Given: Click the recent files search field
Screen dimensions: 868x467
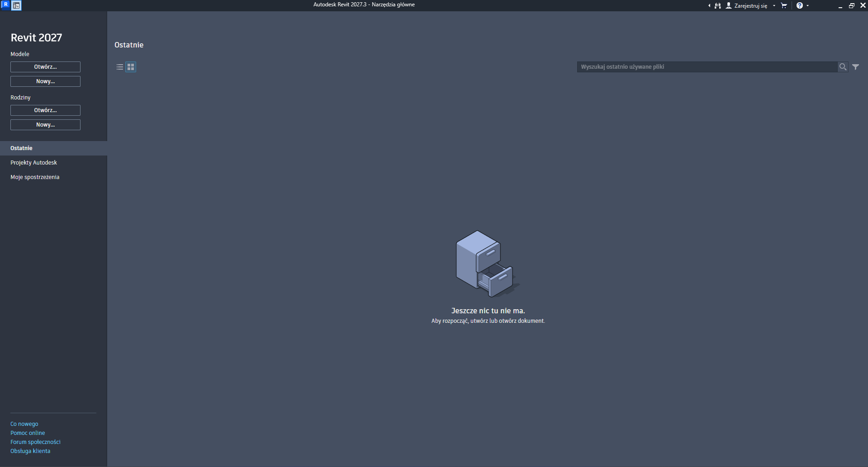Looking at the screenshot, I should click(x=707, y=67).
